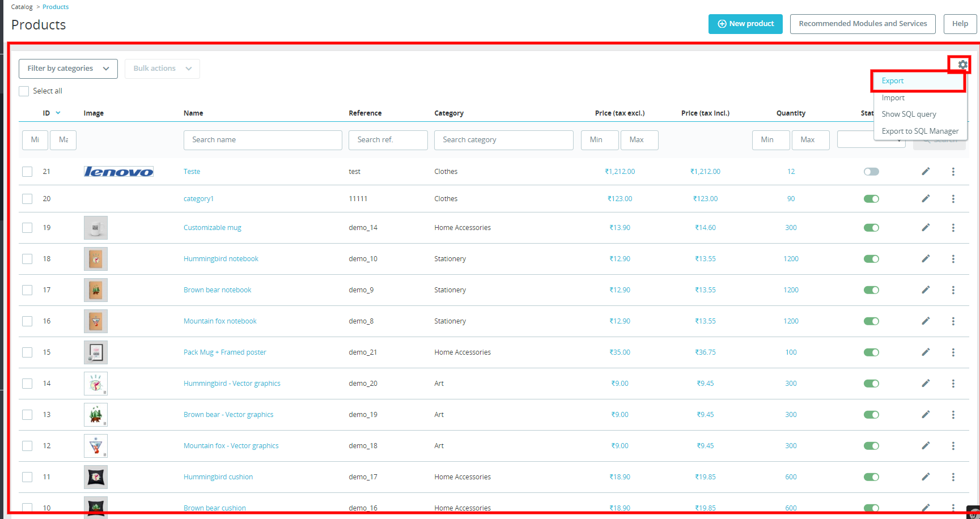Image resolution: width=980 pixels, height=519 pixels.
Task: Disable status toggle for Customizable mug
Action: pyautogui.click(x=871, y=228)
